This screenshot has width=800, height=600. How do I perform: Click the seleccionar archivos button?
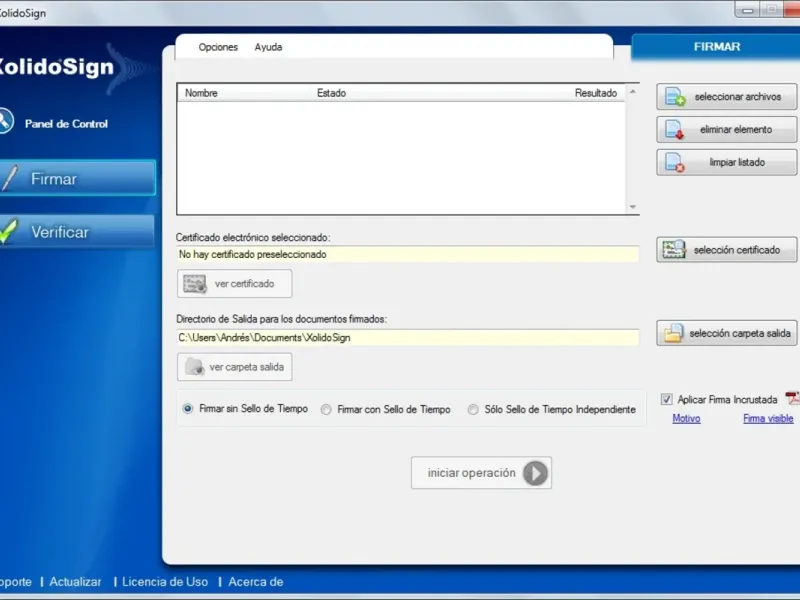(x=727, y=96)
